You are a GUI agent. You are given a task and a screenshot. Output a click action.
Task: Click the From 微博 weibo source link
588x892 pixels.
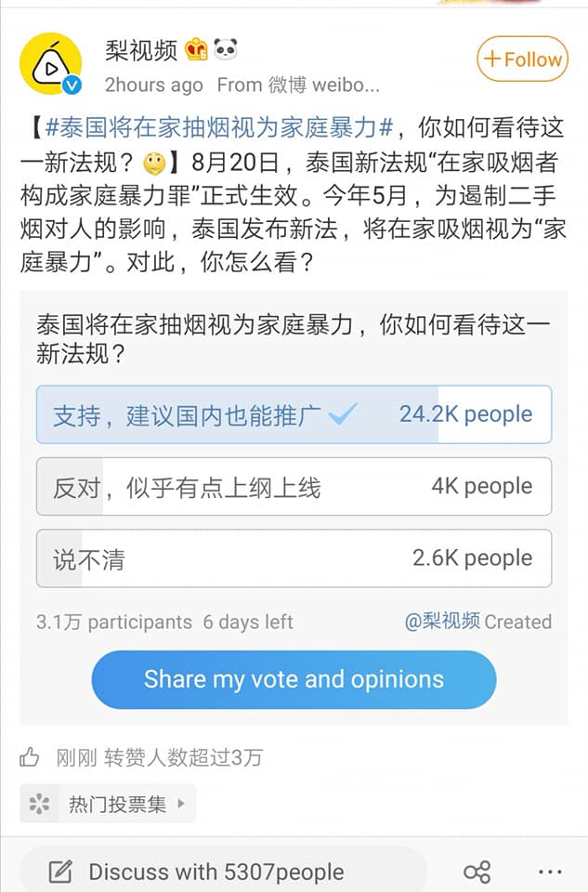pyautogui.click(x=298, y=85)
